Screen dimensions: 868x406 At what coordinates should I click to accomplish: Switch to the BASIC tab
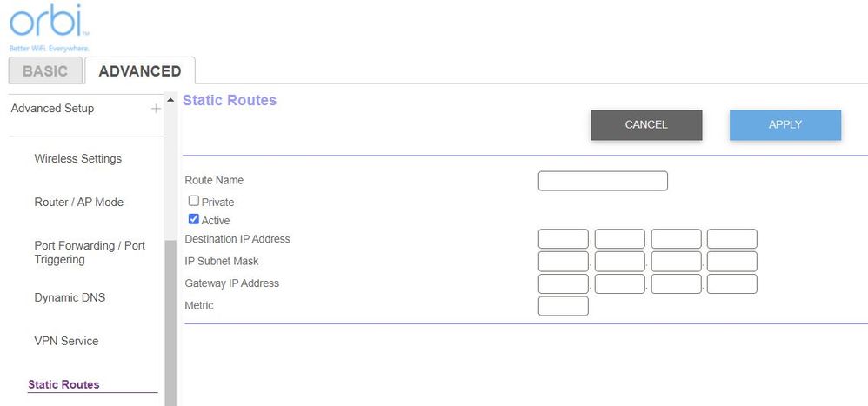click(x=45, y=70)
